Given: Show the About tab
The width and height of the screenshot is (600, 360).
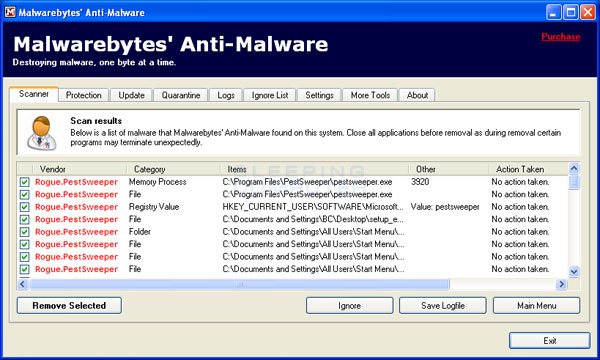Looking at the screenshot, I should pyautogui.click(x=417, y=95).
